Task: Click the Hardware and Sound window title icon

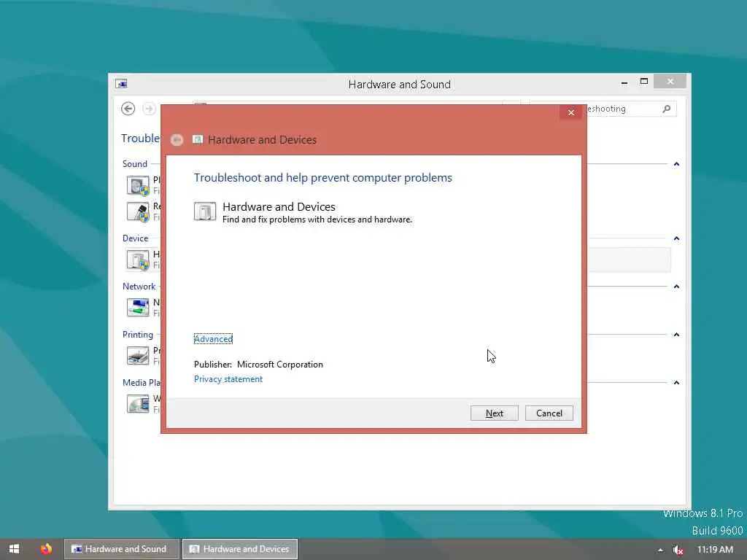Action: click(x=122, y=84)
